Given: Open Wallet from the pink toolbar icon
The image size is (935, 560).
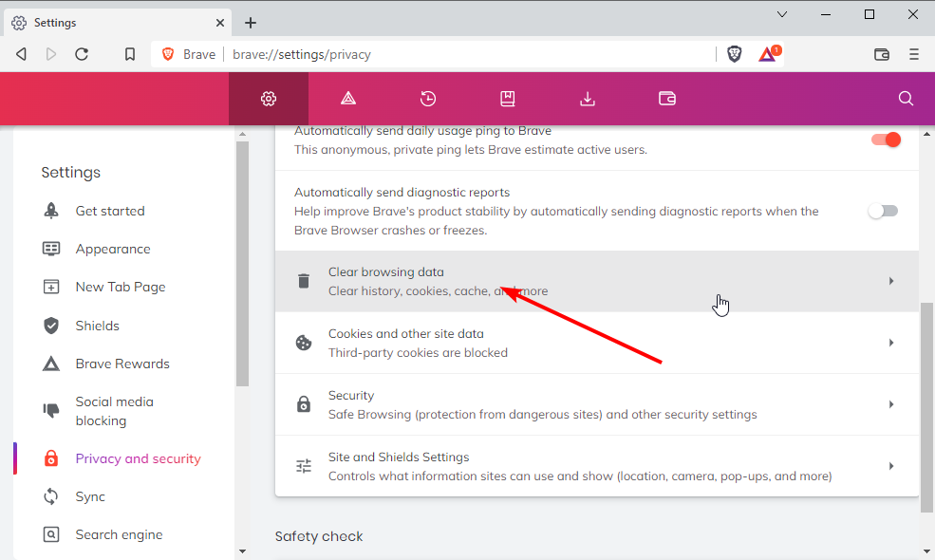Looking at the screenshot, I should pyautogui.click(x=667, y=99).
